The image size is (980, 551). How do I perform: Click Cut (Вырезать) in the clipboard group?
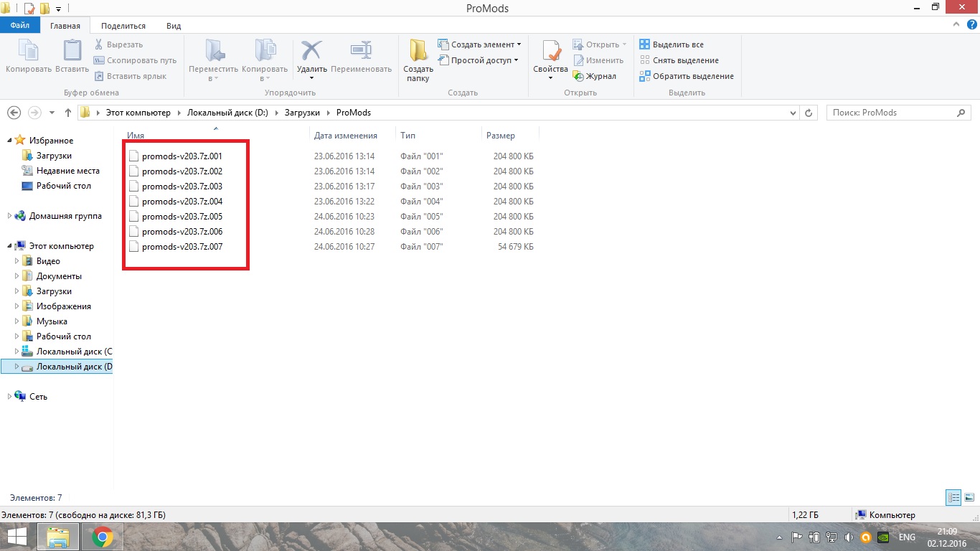[x=118, y=44]
